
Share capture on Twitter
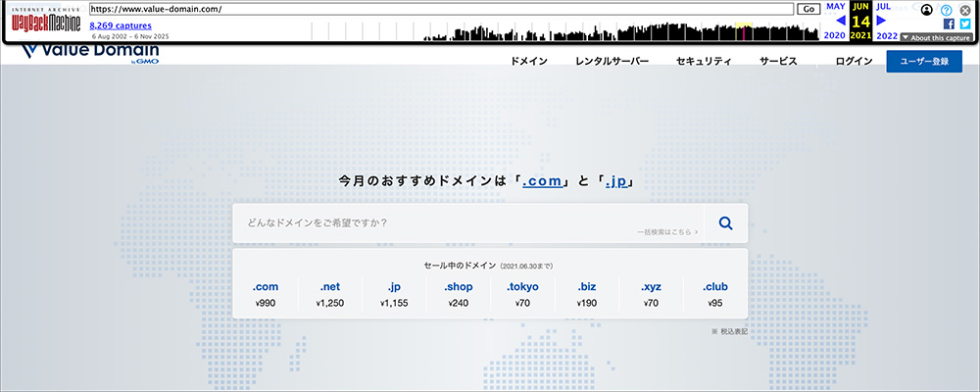tap(965, 24)
